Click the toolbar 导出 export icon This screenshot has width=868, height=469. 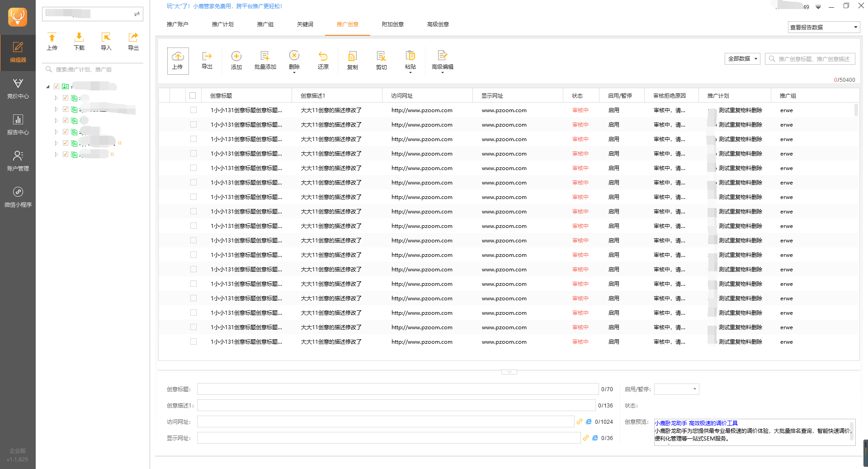click(207, 56)
